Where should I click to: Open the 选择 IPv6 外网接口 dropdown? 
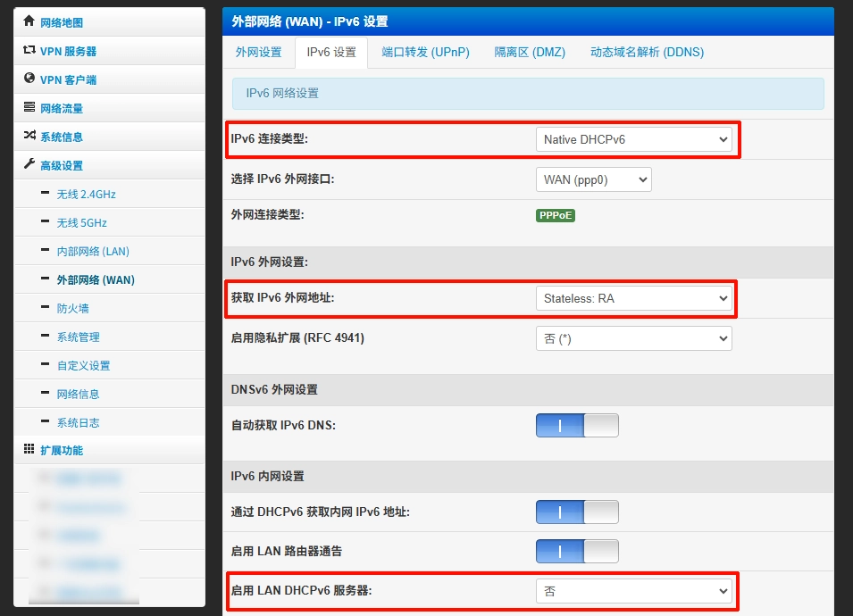[593, 179]
